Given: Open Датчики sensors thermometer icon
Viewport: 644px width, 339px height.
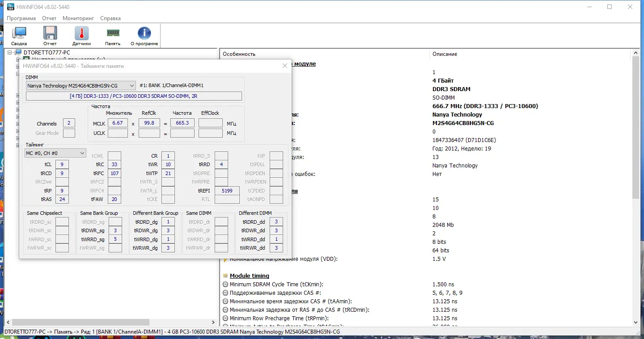Looking at the screenshot, I should coord(81,33).
